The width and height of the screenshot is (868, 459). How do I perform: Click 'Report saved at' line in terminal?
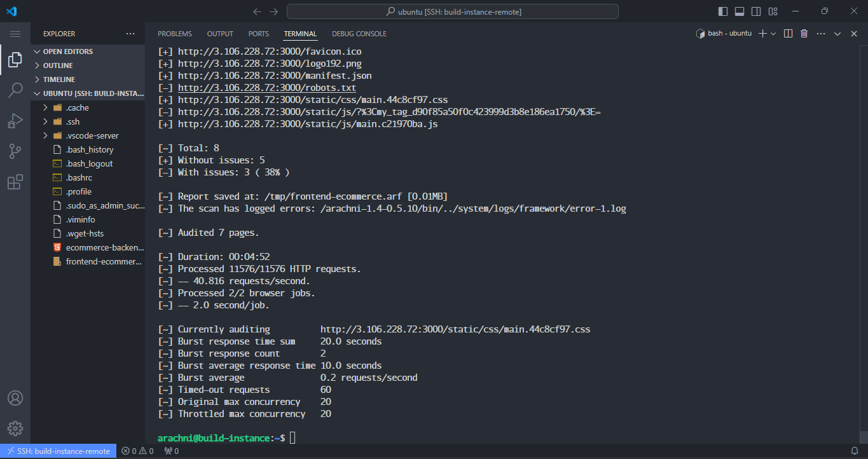pos(303,196)
